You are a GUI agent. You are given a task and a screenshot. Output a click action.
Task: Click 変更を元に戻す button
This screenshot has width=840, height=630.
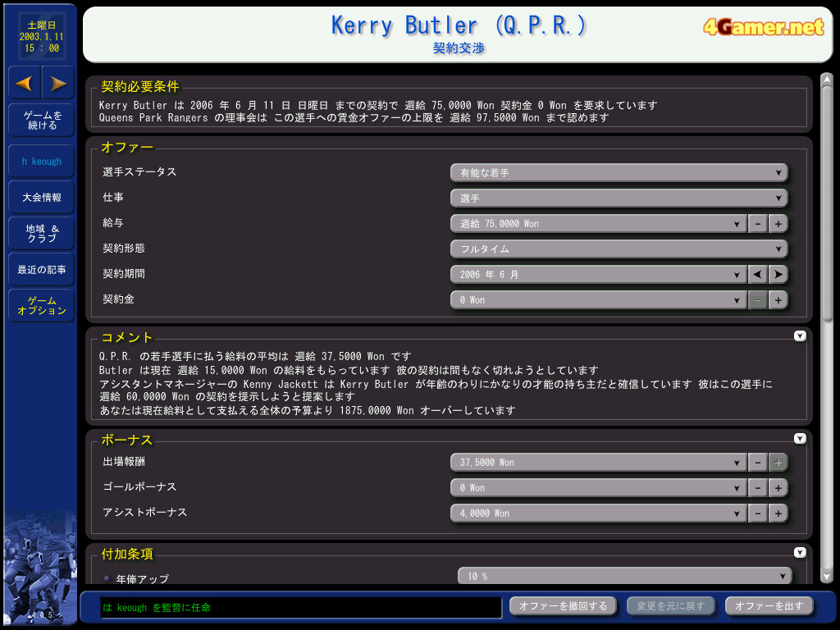[x=671, y=606]
